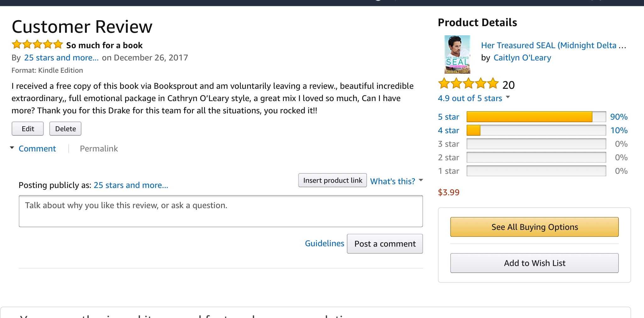This screenshot has height=318, width=644.
Task: Open the Her Treasured SEAL book cover
Action: 457,54
